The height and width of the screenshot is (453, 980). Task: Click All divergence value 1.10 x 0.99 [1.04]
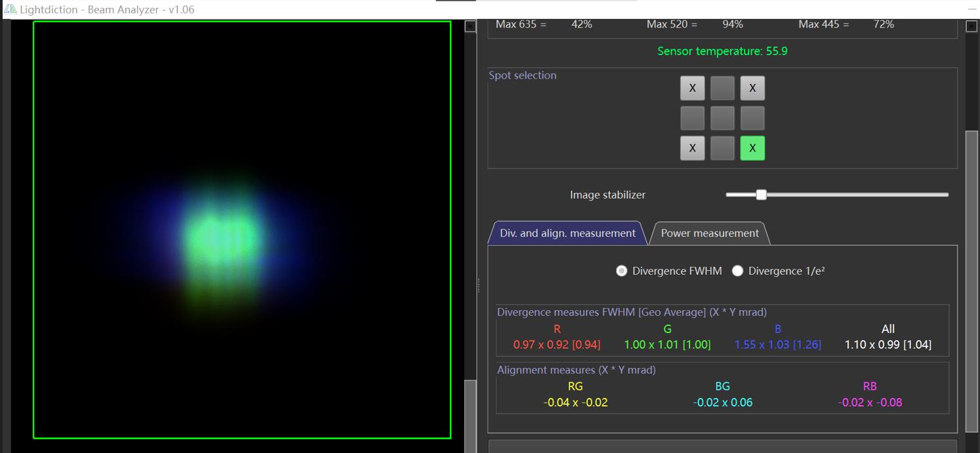click(888, 345)
